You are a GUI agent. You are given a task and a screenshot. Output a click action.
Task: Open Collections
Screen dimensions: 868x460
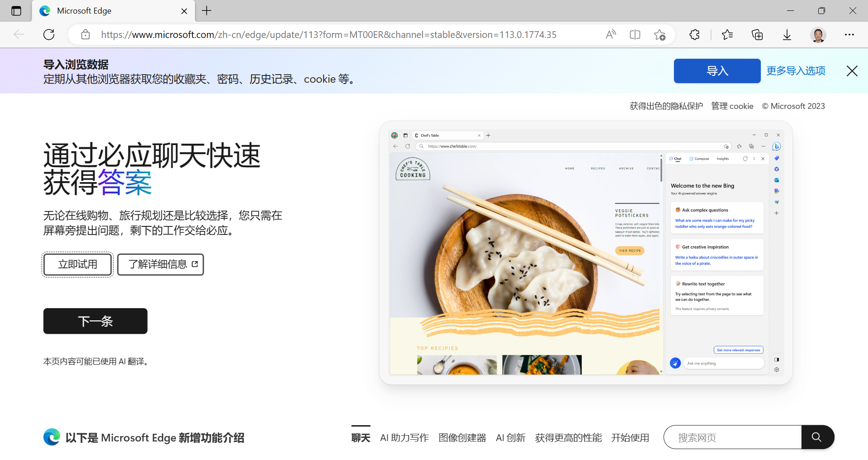point(757,34)
